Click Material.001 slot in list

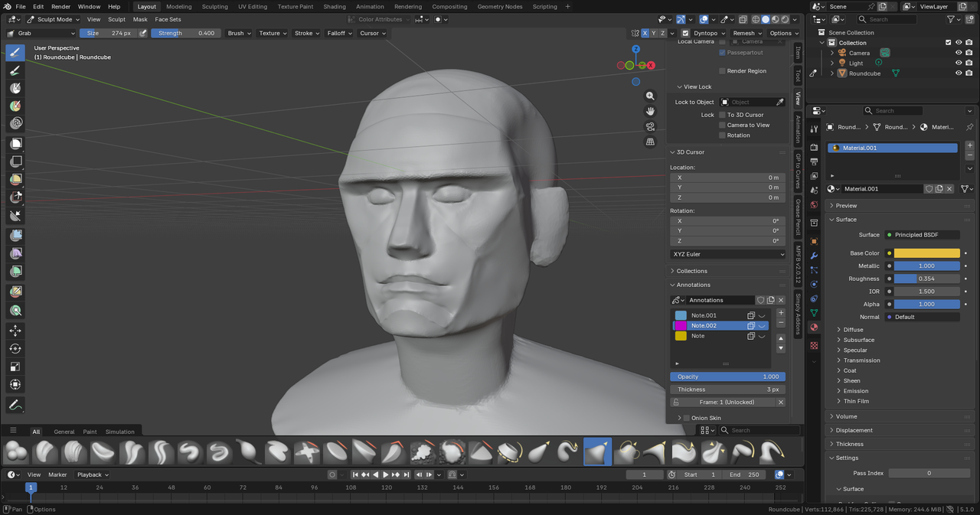(893, 148)
